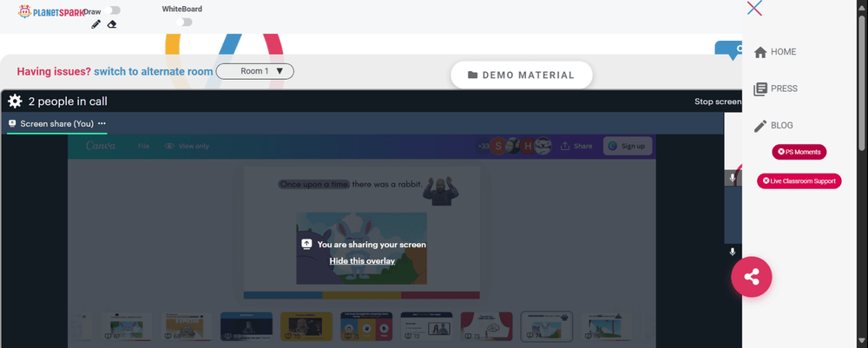Image resolution: width=868 pixels, height=348 pixels.
Task: Click PS Moments button
Action: tap(799, 152)
